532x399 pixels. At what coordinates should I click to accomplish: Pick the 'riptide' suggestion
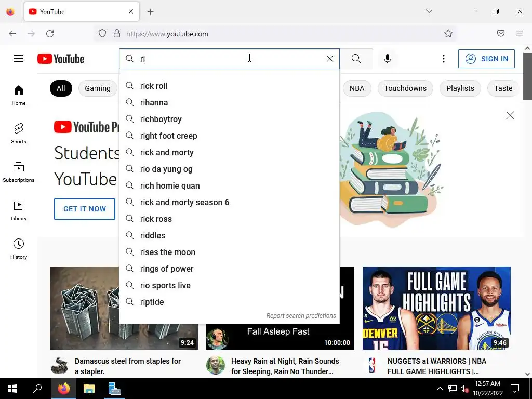click(229, 302)
